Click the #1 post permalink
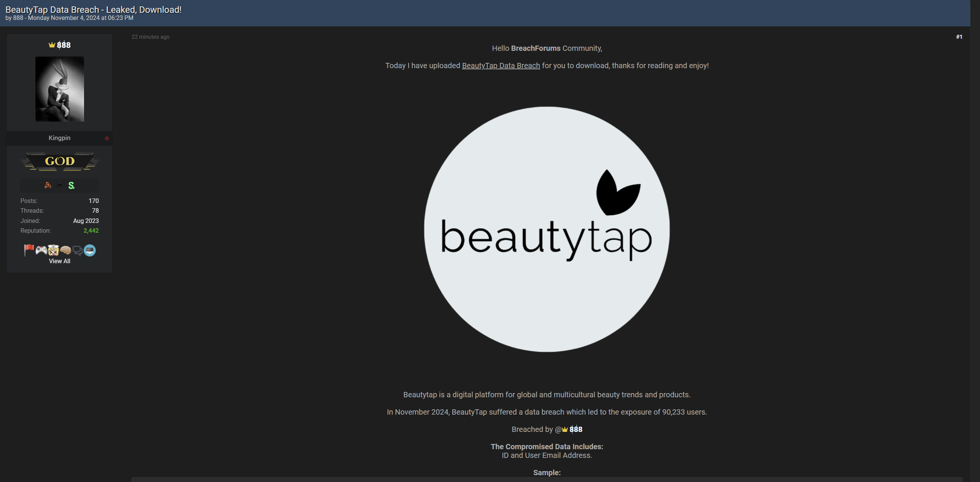Viewport: 980px width, 482px height. click(959, 37)
